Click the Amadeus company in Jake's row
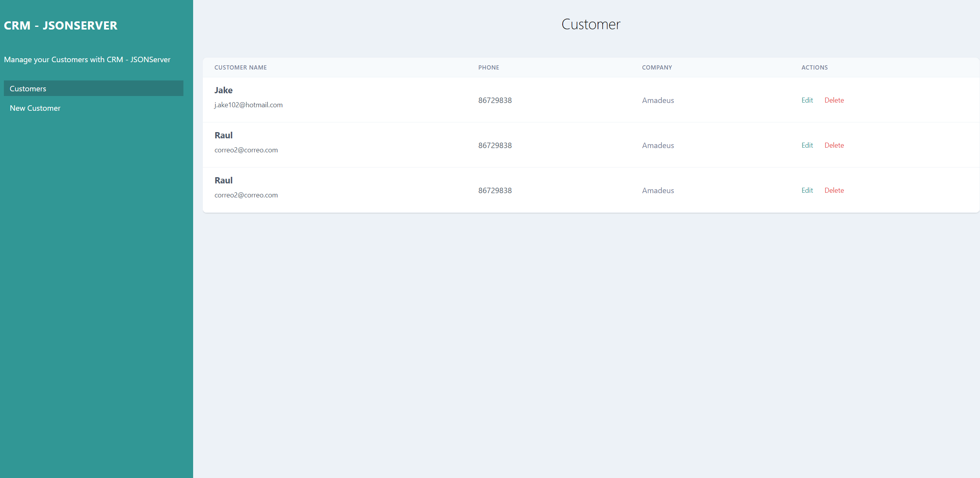Screen dimensions: 980x478 click(x=658, y=100)
